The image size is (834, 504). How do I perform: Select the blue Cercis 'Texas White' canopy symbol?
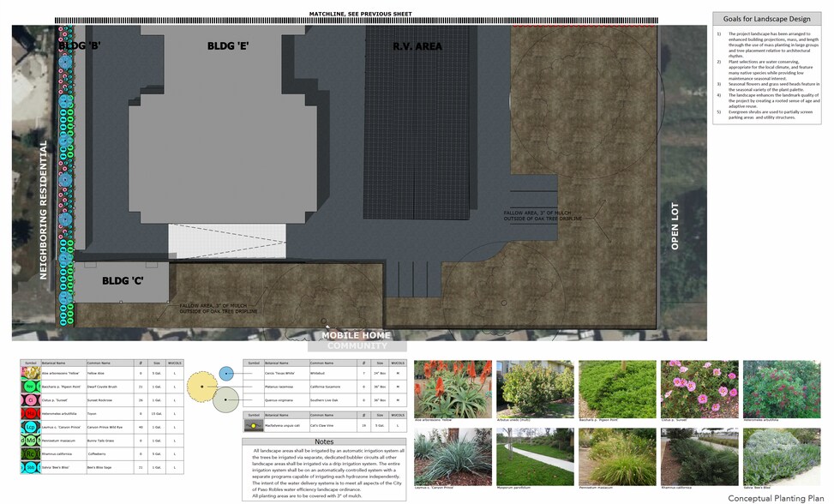point(226,374)
